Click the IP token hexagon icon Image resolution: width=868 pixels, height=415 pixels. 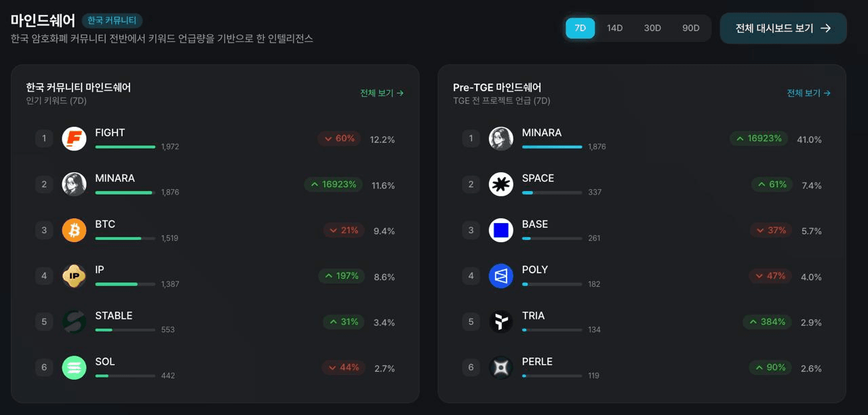[74, 276]
